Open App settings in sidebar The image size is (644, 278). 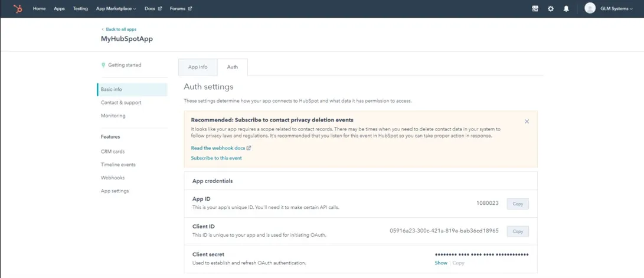pos(115,191)
